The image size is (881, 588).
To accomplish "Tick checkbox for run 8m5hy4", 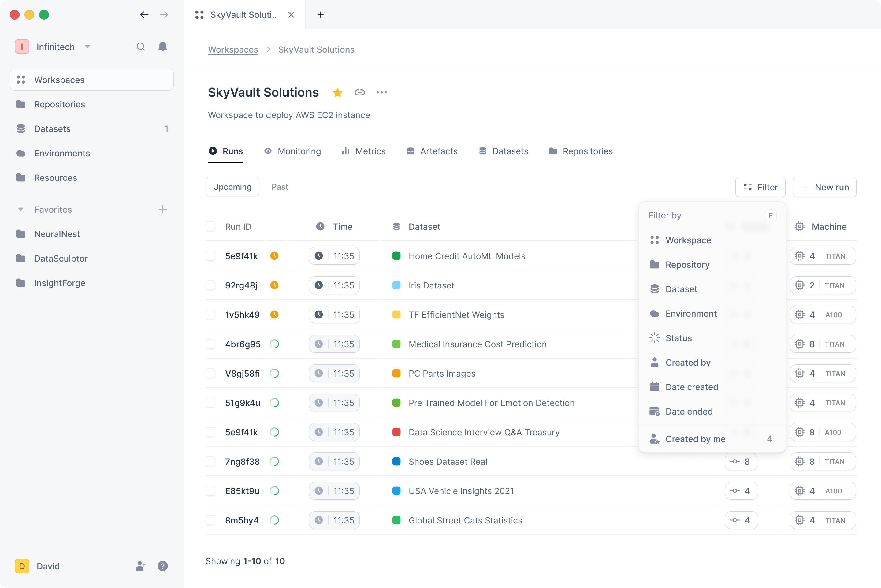I will tap(211, 520).
